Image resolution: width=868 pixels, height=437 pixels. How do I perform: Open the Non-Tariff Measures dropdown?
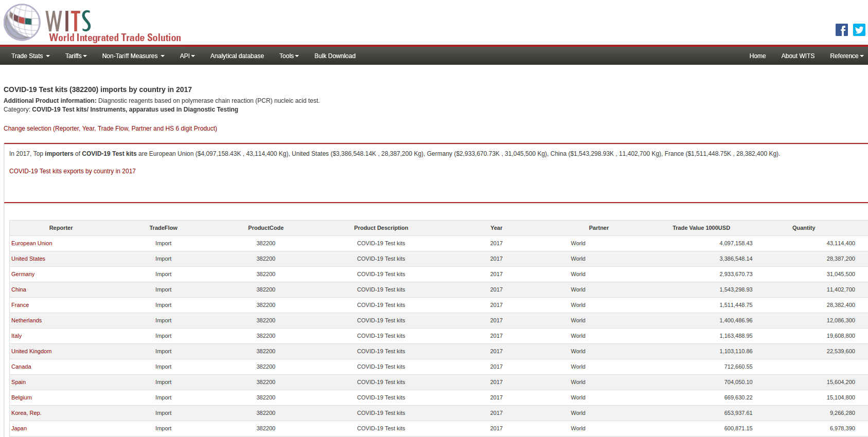pyautogui.click(x=133, y=56)
